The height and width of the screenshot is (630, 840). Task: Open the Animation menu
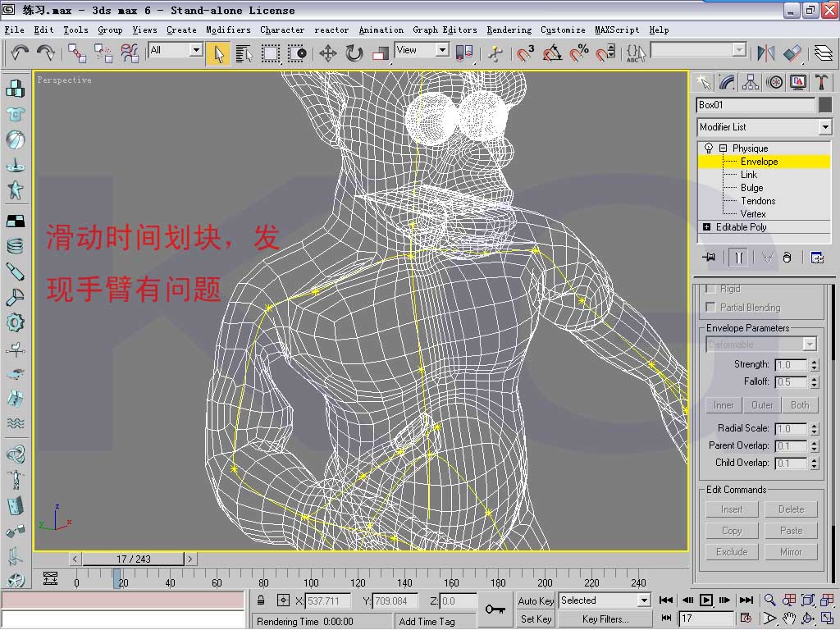381,30
